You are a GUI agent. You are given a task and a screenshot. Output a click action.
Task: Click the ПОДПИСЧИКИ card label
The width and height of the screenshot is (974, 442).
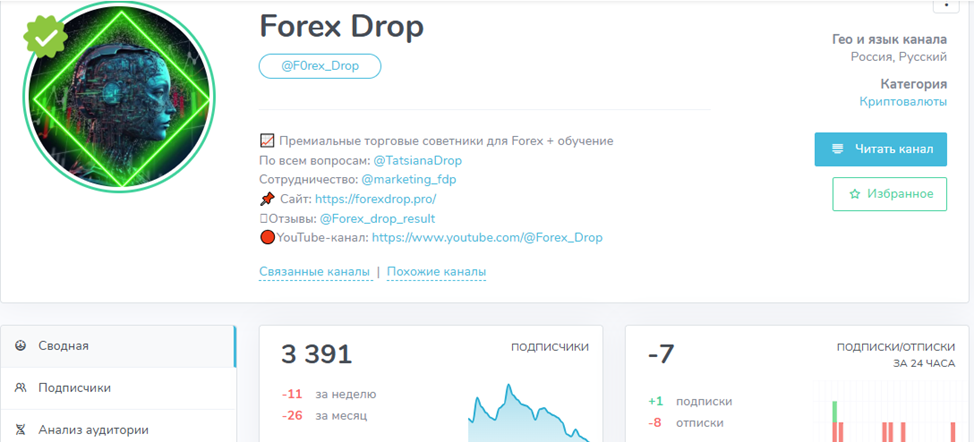point(550,348)
